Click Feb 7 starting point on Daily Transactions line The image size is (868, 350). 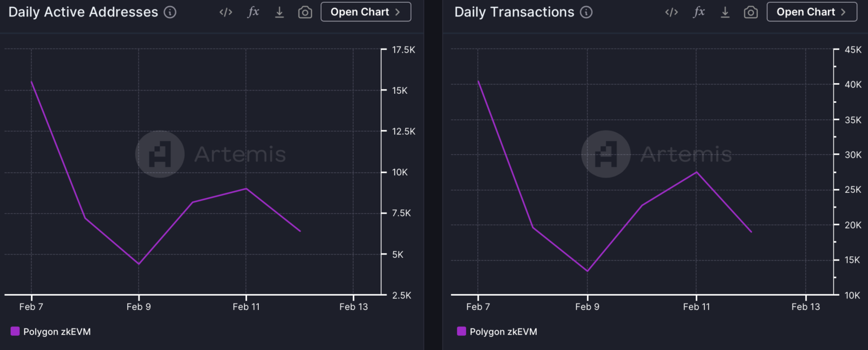(x=478, y=81)
